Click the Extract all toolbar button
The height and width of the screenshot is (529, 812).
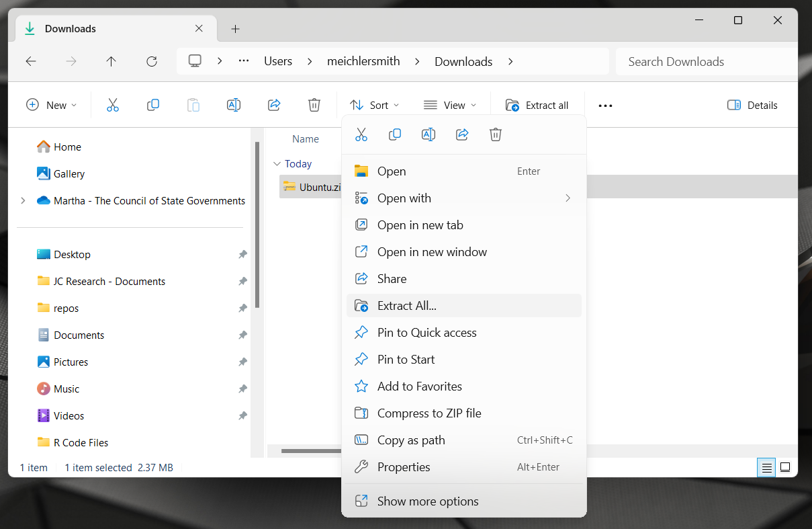click(x=537, y=105)
